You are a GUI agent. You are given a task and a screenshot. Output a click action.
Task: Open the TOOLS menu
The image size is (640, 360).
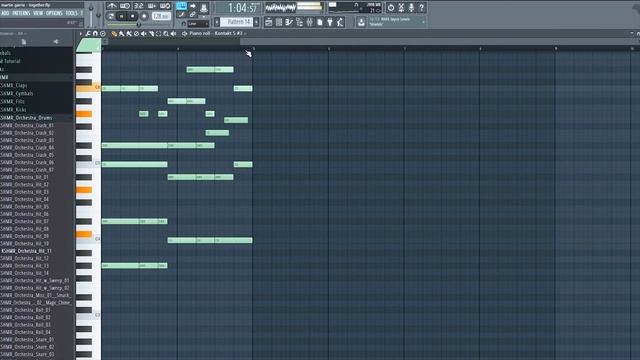(x=71, y=13)
